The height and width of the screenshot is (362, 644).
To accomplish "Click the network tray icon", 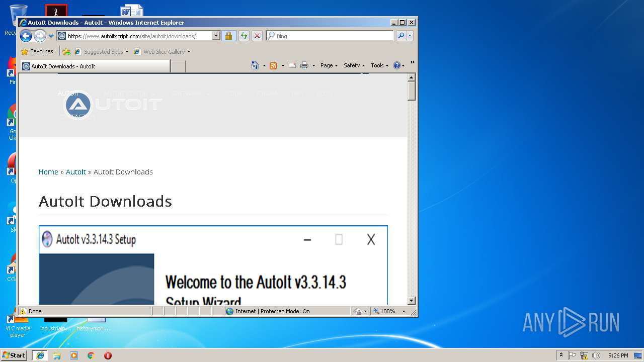I will tap(584, 355).
